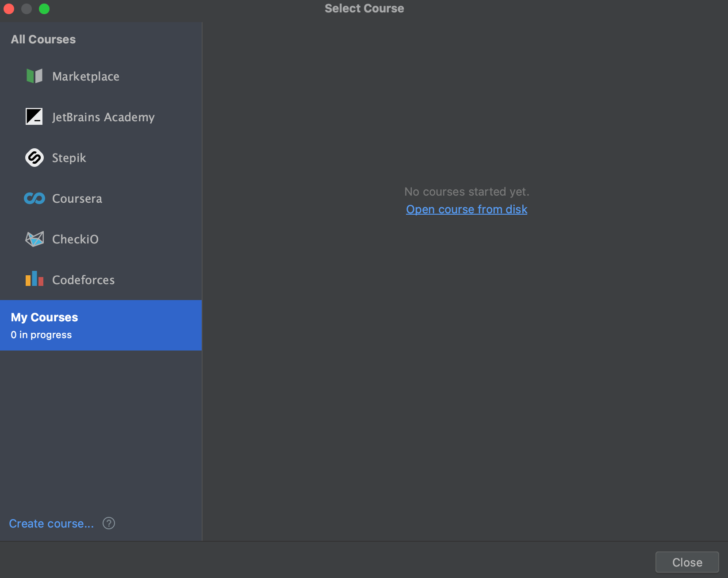Select the CheckiO provider icon
Screen dimensions: 728x578
[34, 239]
